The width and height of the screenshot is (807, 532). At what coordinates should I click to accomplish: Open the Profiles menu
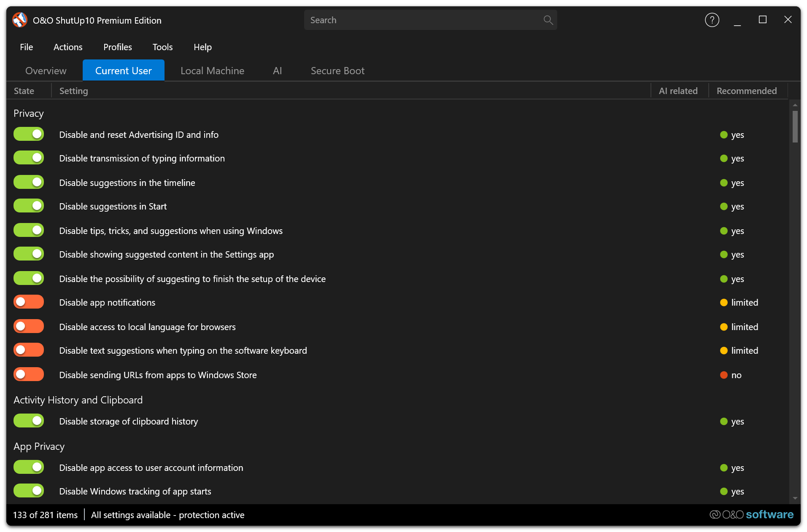(x=118, y=47)
